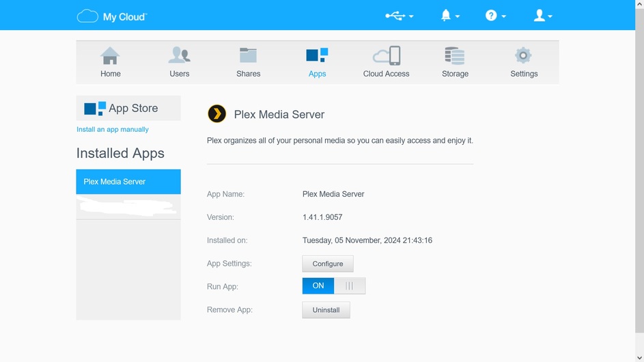Click the Configure button
Viewport: 644px width, 362px height.
pos(328,264)
